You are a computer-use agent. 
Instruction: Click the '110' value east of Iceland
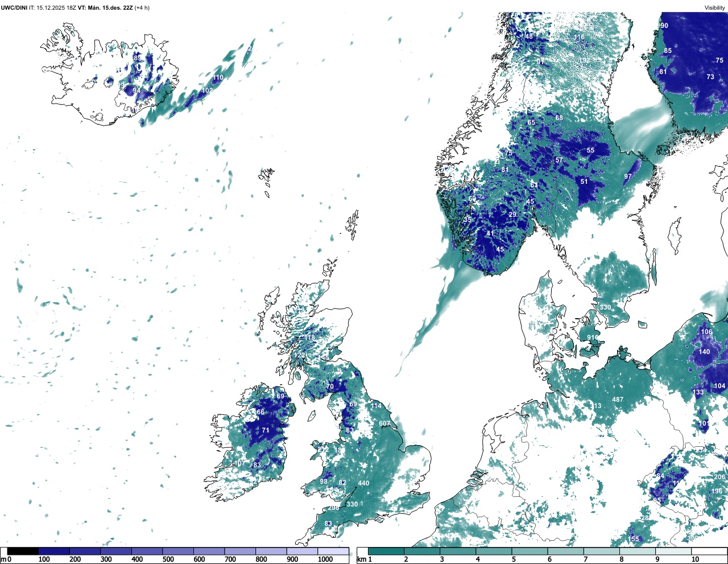[x=218, y=77]
